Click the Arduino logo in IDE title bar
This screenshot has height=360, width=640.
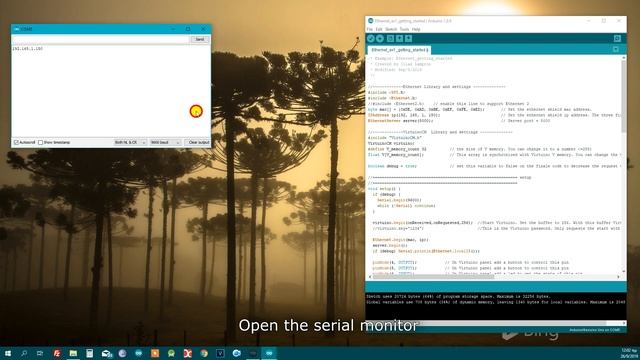click(370, 20)
